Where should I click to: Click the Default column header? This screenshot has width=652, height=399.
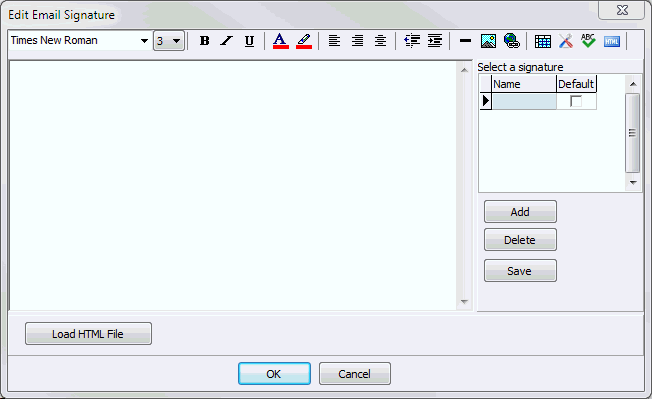[x=576, y=84]
